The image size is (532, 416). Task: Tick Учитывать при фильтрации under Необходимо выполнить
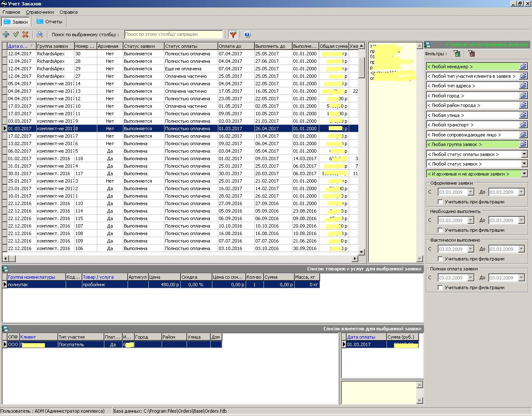[440, 230]
